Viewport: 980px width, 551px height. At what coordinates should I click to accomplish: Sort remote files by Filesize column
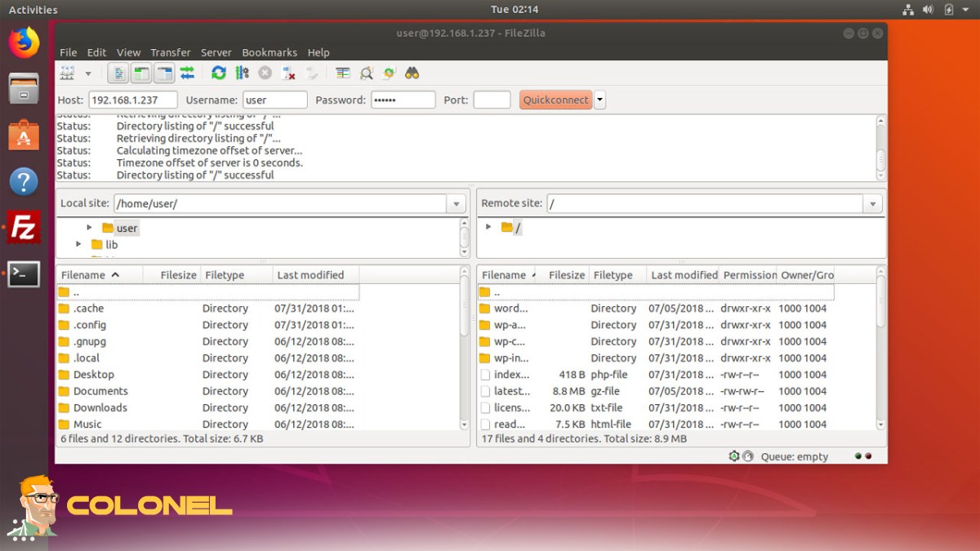pos(566,274)
